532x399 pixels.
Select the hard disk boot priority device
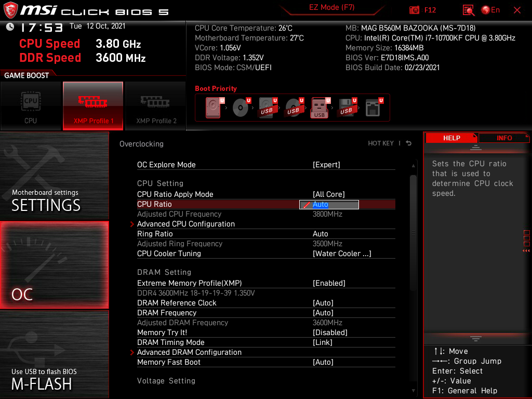(214, 108)
